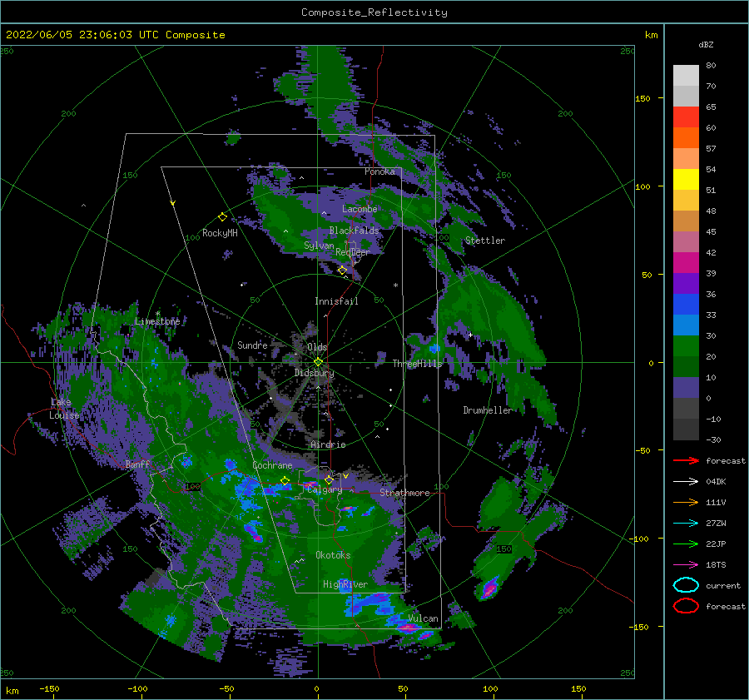Image resolution: width=749 pixels, height=700 pixels.
Task: Click the Strathmore city label
Action: (404, 493)
